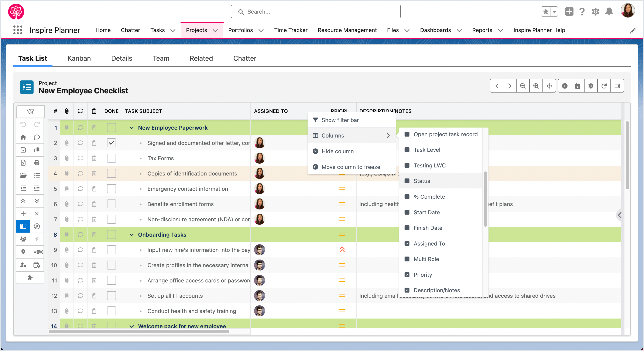Collapse the New Employee Paperwork group

pos(131,128)
